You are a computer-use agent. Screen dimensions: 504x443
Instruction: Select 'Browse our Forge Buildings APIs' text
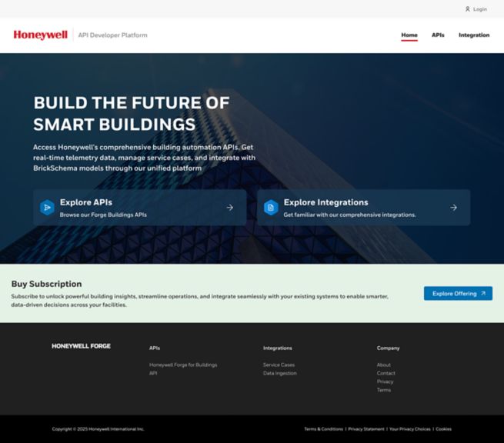[103, 215]
